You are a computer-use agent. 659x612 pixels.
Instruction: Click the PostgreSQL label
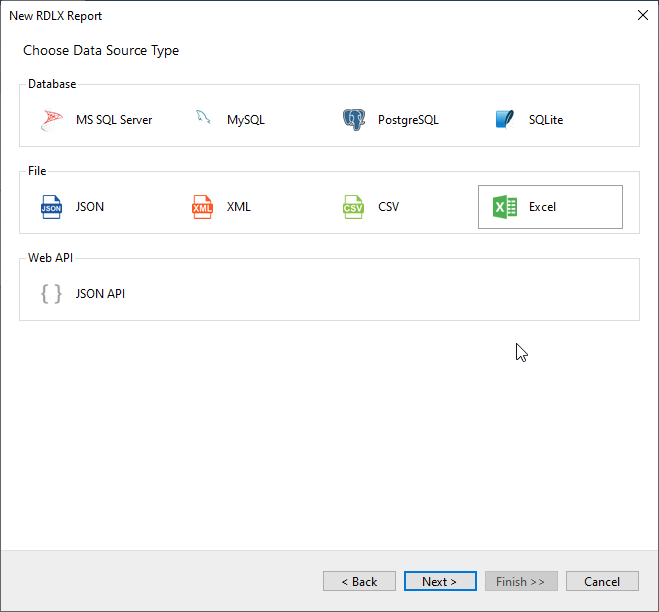click(408, 120)
